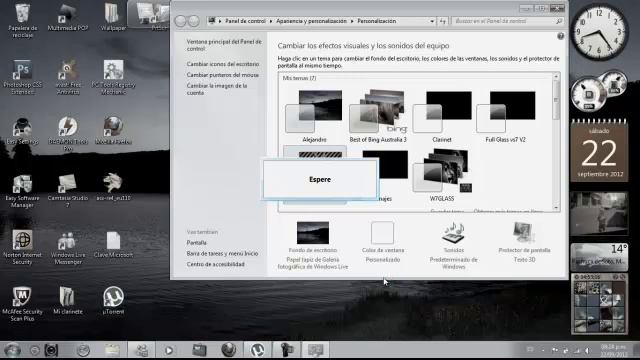Open McAfee Security Scan Plus shortcut
640x360 pixels.
[22, 304]
